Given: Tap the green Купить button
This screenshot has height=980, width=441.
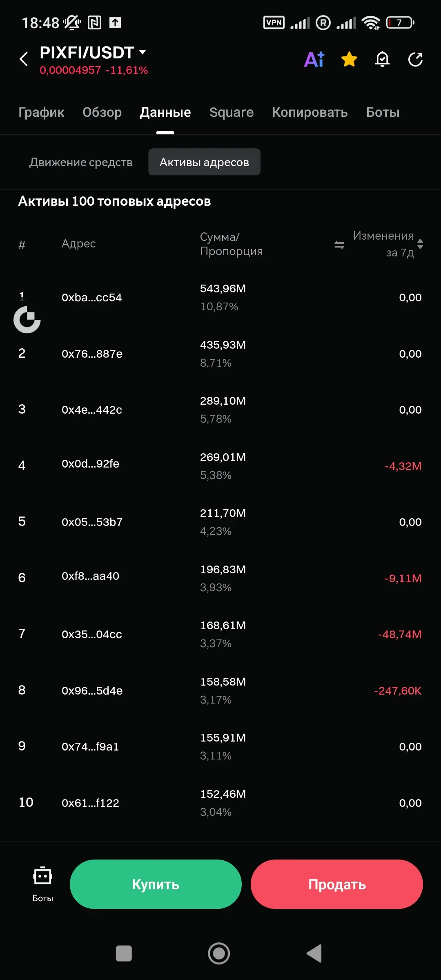Looking at the screenshot, I should [x=156, y=884].
